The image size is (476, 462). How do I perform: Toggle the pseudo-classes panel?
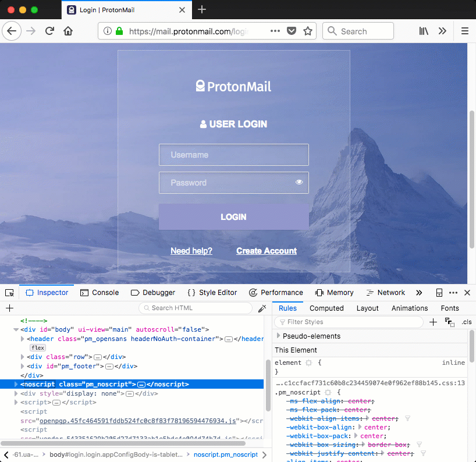(x=450, y=322)
